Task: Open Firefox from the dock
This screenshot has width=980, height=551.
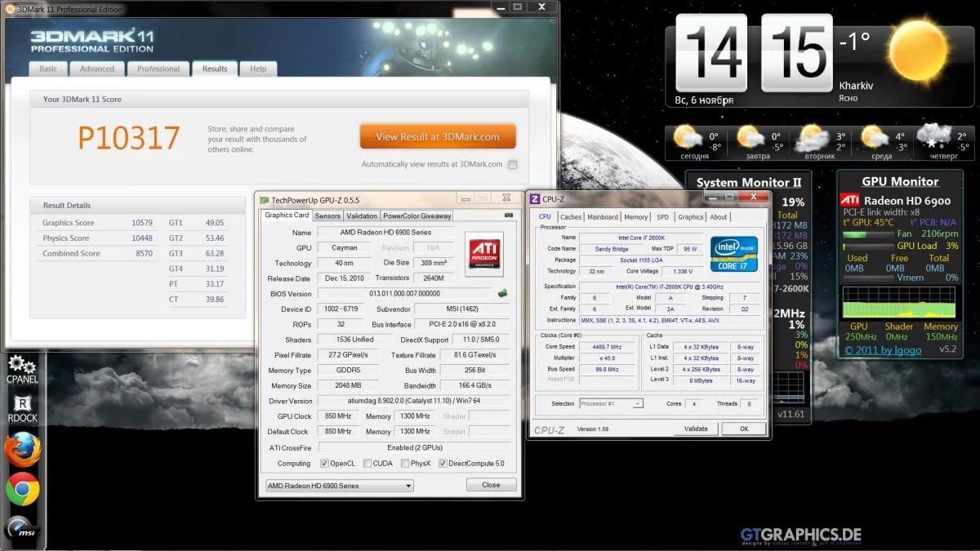Action: pyautogui.click(x=22, y=450)
